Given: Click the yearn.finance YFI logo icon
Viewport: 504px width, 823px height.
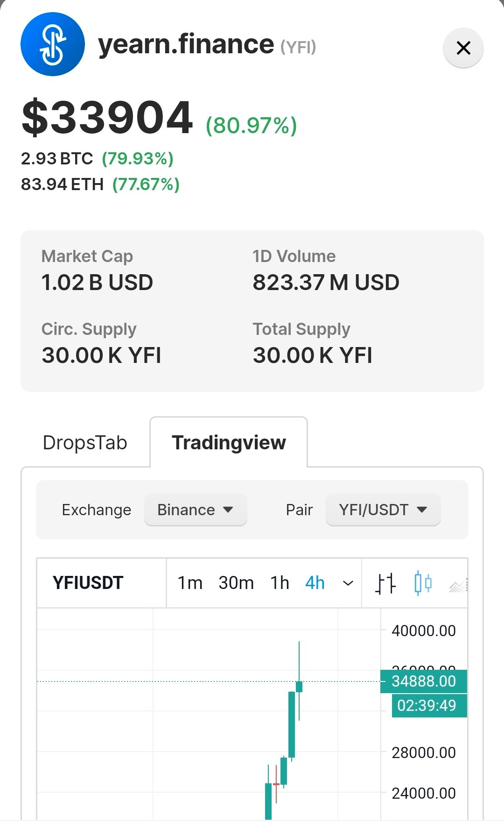Looking at the screenshot, I should [53, 44].
